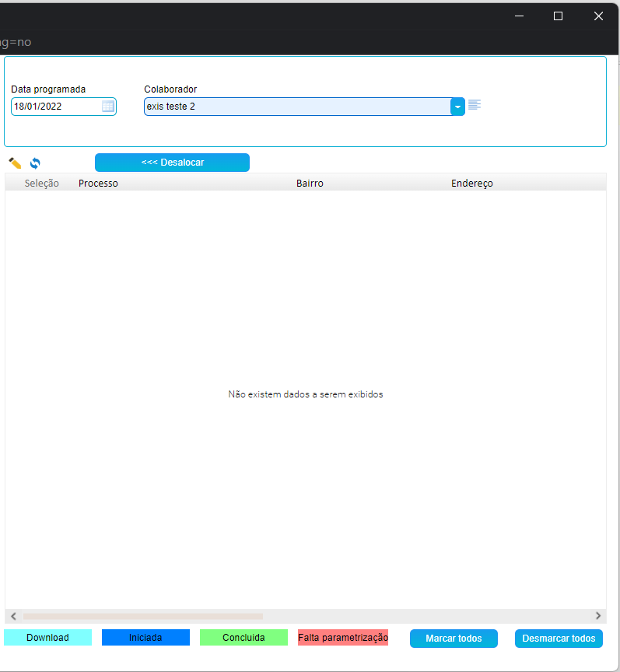Click the Endereço column header
The width and height of the screenshot is (620, 672).
click(471, 184)
